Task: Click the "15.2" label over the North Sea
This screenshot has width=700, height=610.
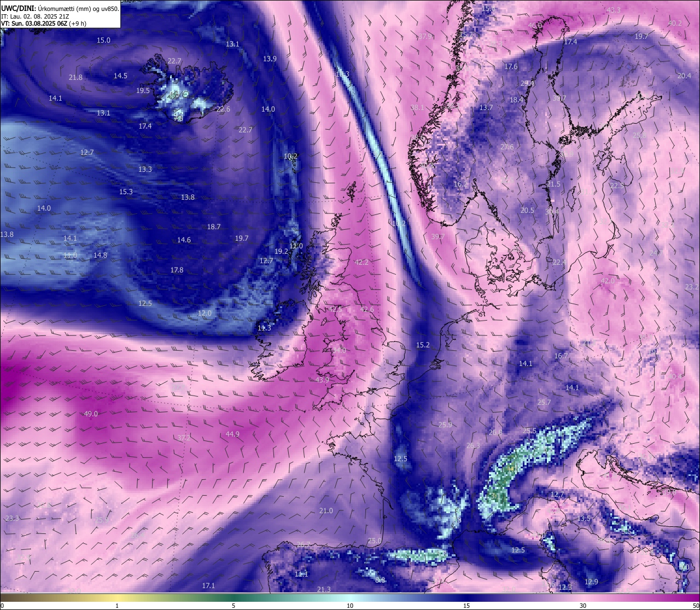Action: pyautogui.click(x=423, y=345)
